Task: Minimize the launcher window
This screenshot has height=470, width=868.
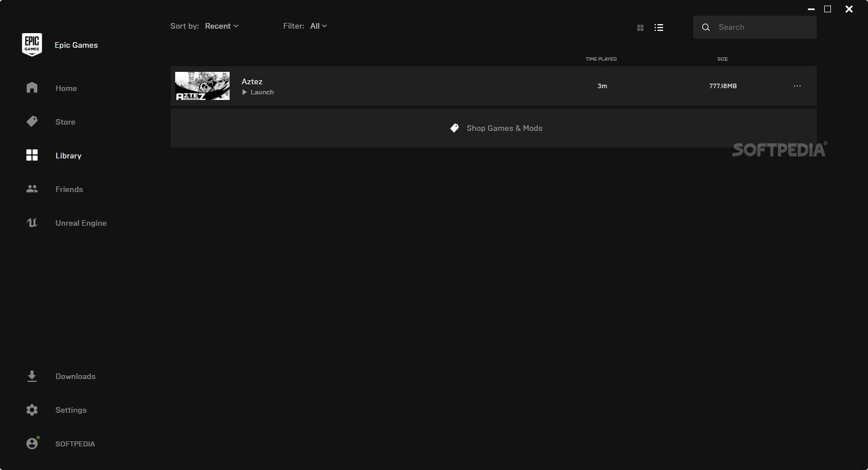Action: pyautogui.click(x=811, y=9)
